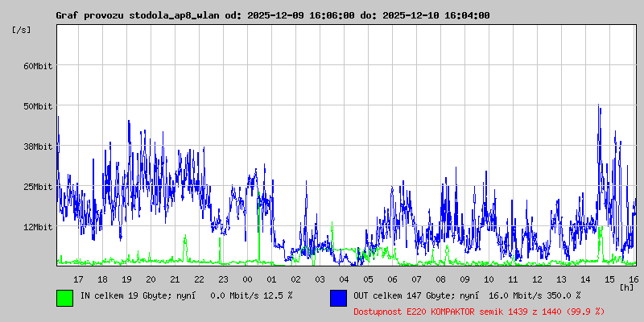Click the '04' hour tick label
This screenshot has width=644, height=322.
click(x=345, y=279)
